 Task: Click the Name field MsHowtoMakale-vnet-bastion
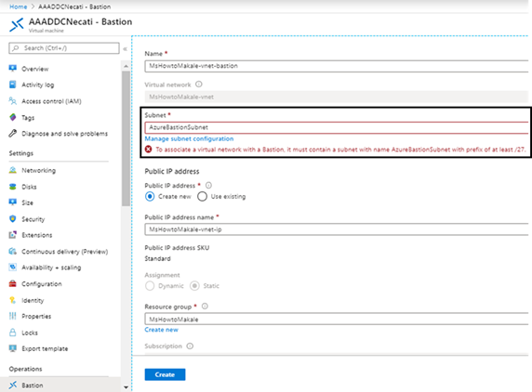click(337, 66)
